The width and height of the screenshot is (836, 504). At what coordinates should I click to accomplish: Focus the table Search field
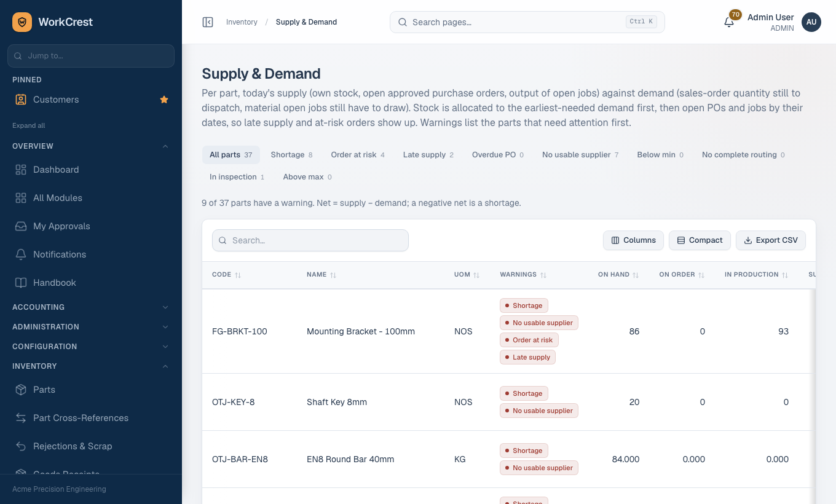(310, 240)
